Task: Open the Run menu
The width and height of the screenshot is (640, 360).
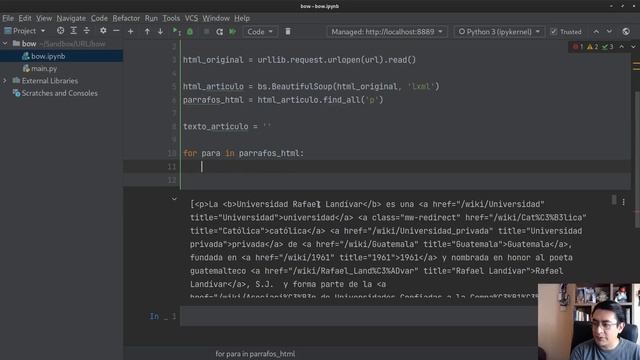Action: [x=151, y=18]
